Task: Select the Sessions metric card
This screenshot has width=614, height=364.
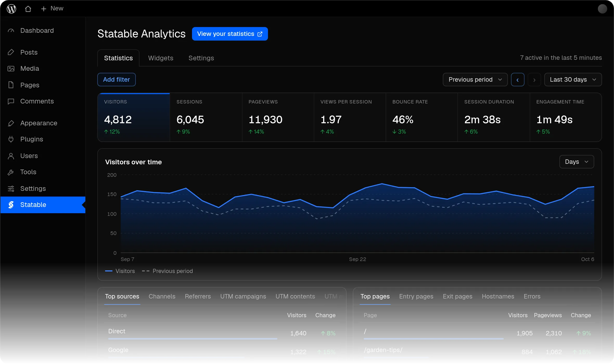Action: click(x=206, y=117)
